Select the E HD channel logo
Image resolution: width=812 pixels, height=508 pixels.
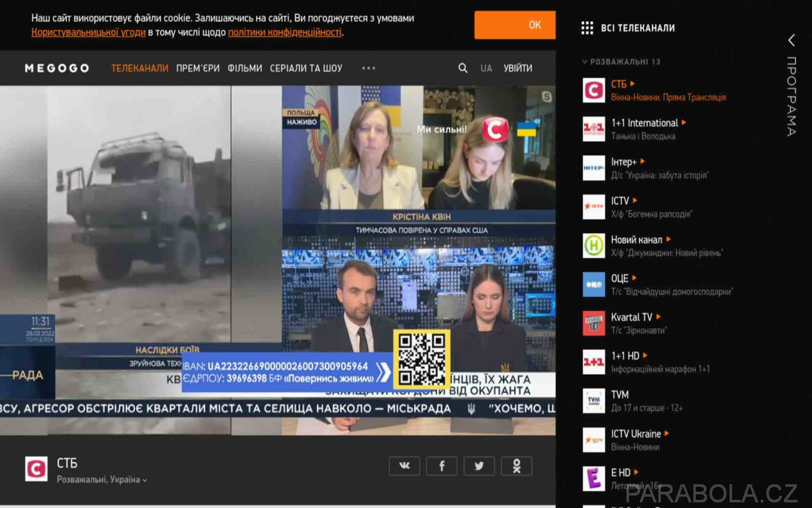click(x=594, y=479)
